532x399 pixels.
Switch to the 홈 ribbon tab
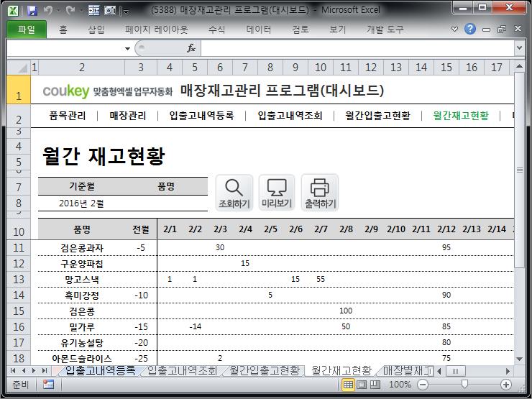[x=63, y=30]
